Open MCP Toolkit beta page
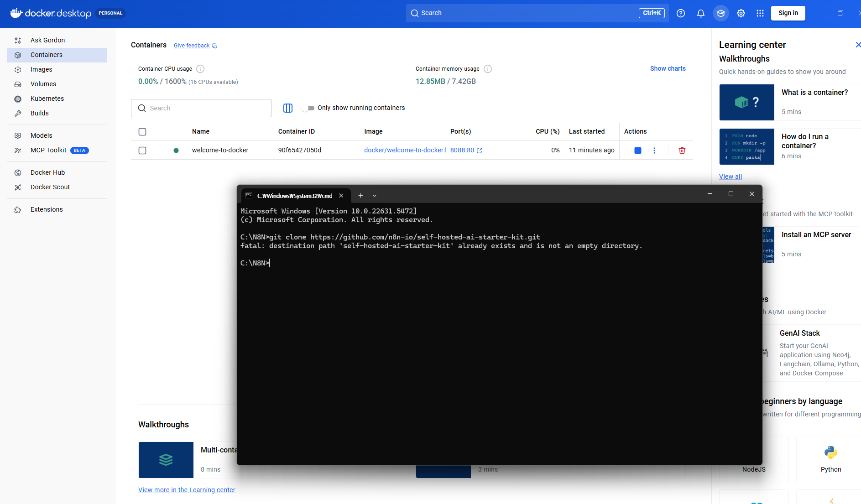The height and width of the screenshot is (504, 861). pos(57,150)
